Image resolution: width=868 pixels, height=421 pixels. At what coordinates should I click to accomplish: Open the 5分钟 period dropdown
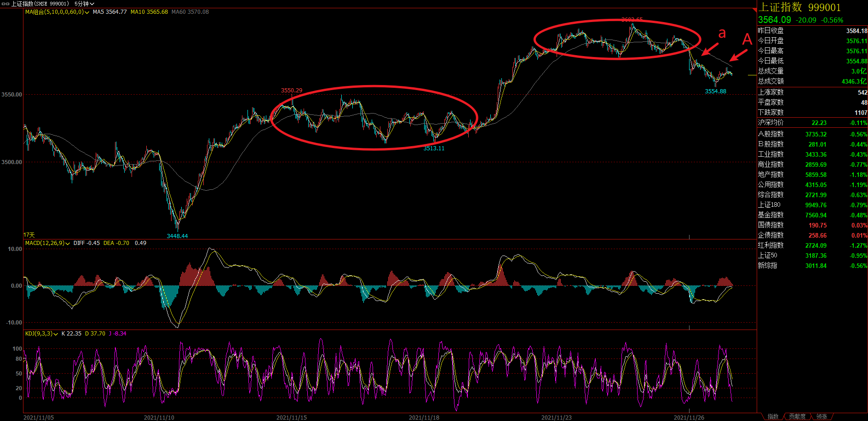click(x=84, y=4)
